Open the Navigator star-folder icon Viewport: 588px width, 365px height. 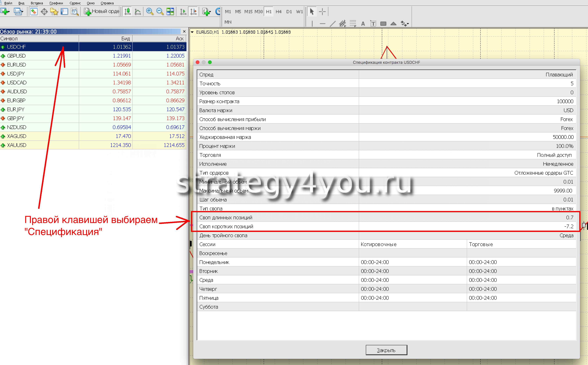click(54, 11)
